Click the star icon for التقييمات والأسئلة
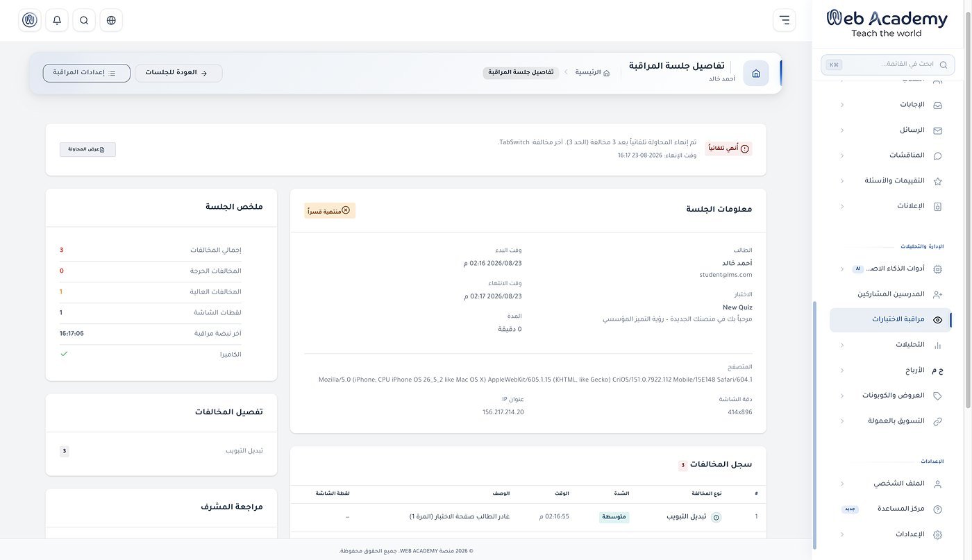 click(x=937, y=181)
